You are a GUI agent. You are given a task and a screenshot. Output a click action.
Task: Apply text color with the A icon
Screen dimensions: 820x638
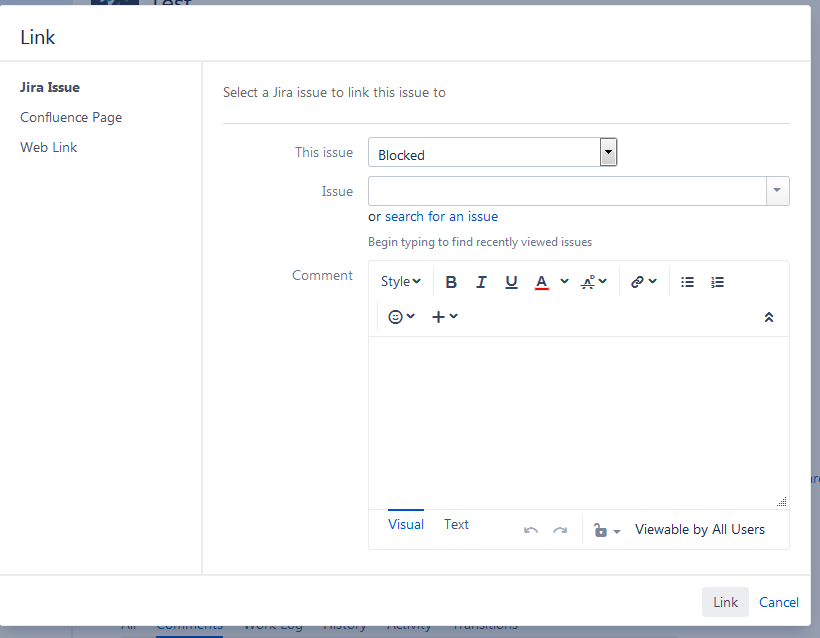(542, 282)
